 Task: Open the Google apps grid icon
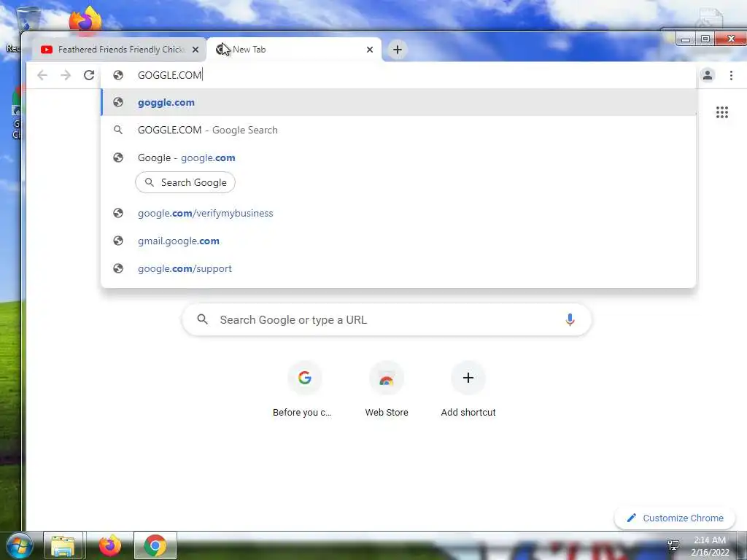(721, 112)
